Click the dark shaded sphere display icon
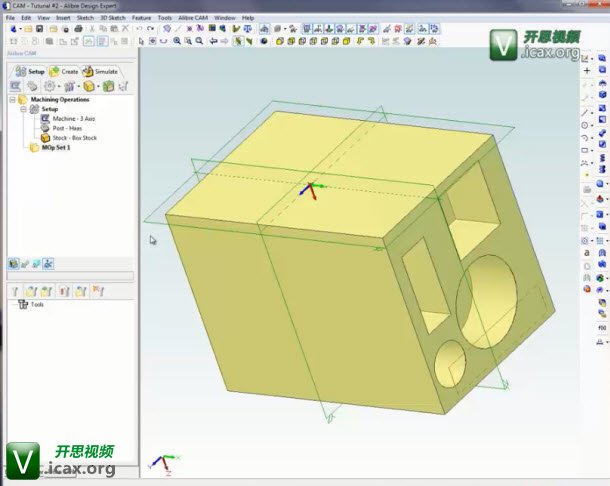Screen dimensions: 610x486 pyautogui.click(x=264, y=41)
